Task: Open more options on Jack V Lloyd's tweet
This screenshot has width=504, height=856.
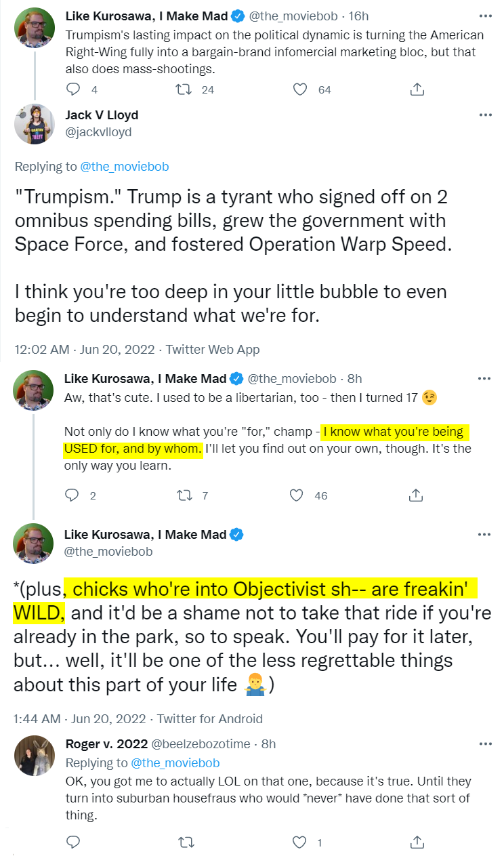Action: 485,115
